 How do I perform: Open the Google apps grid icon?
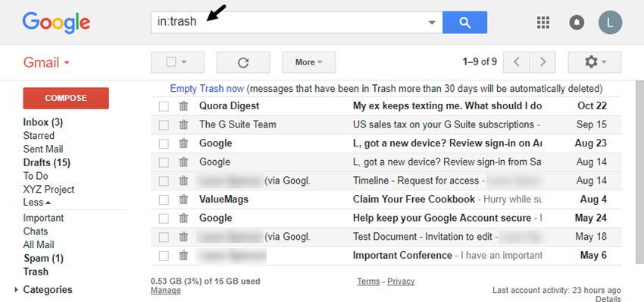(x=543, y=22)
